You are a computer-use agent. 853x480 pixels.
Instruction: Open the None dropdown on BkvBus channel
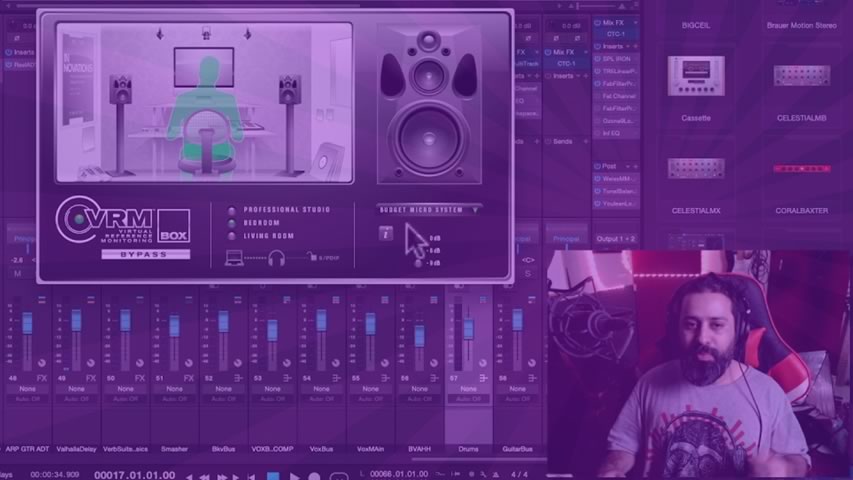(x=224, y=389)
